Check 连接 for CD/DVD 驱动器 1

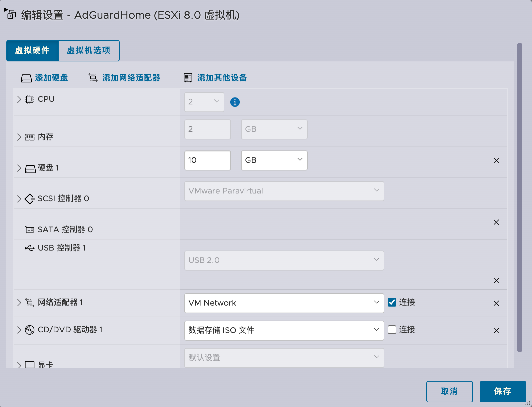pos(392,330)
